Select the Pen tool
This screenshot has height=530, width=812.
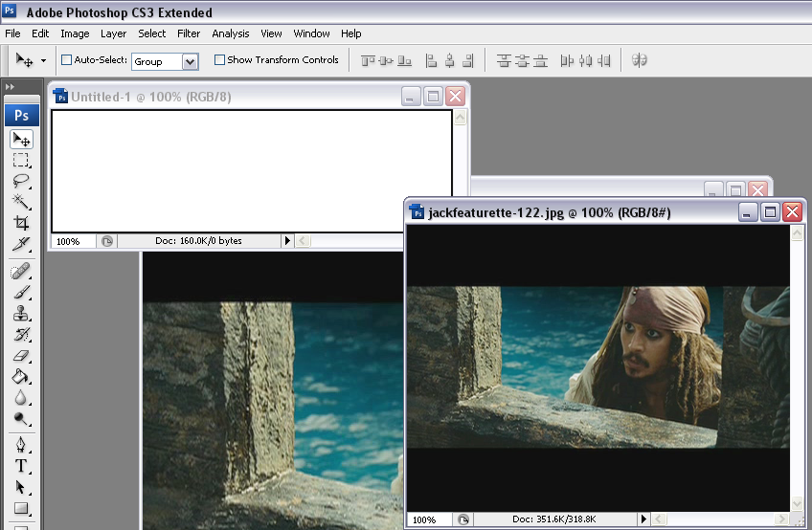tap(21, 445)
